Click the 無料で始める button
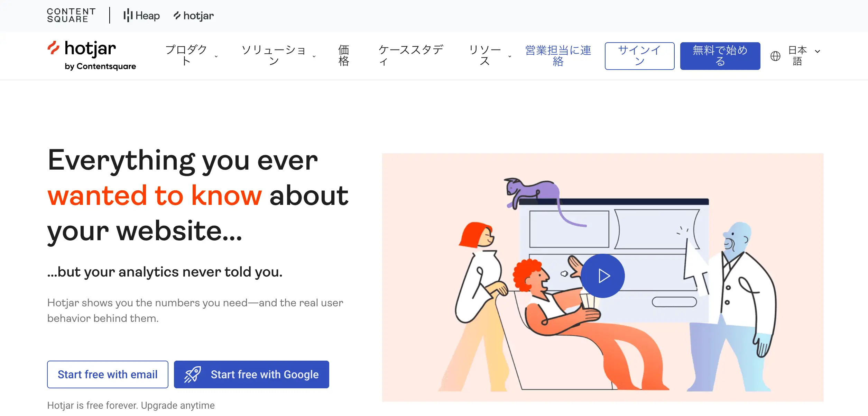The image size is (868, 416). pos(720,56)
